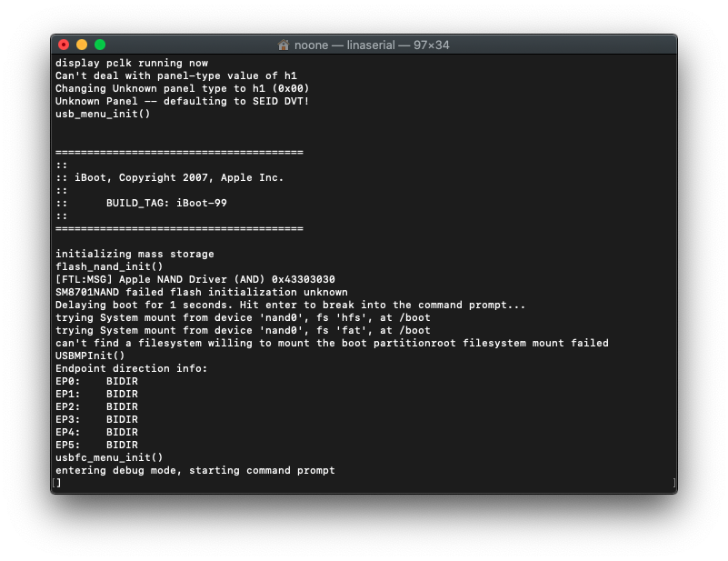Screen dimensions: 728x561
Task: Click the 'usb_menu_init()' line
Action: point(103,114)
